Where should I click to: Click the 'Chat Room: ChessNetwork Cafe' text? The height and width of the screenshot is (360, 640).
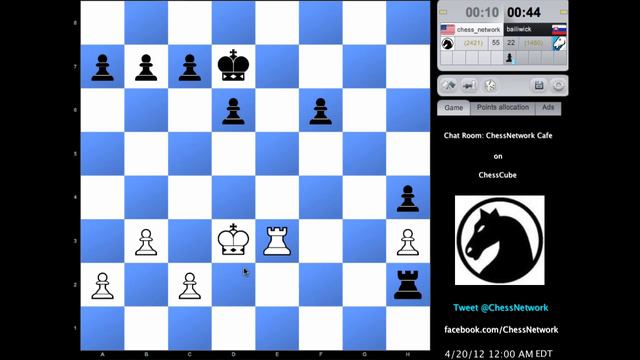[498, 136]
